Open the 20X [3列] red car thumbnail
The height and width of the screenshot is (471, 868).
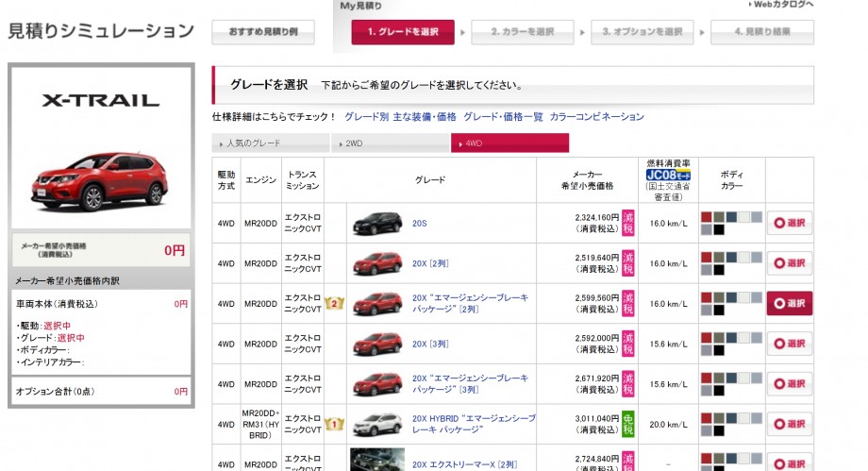pyautogui.click(x=377, y=344)
